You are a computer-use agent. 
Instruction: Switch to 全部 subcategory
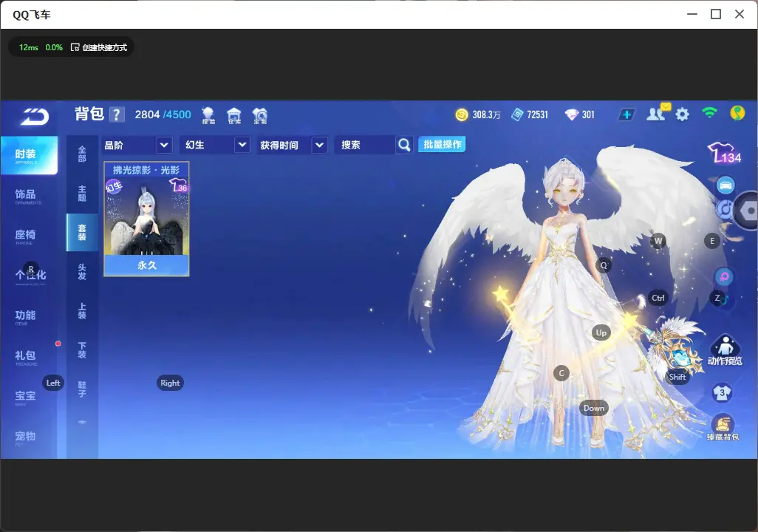coord(82,154)
